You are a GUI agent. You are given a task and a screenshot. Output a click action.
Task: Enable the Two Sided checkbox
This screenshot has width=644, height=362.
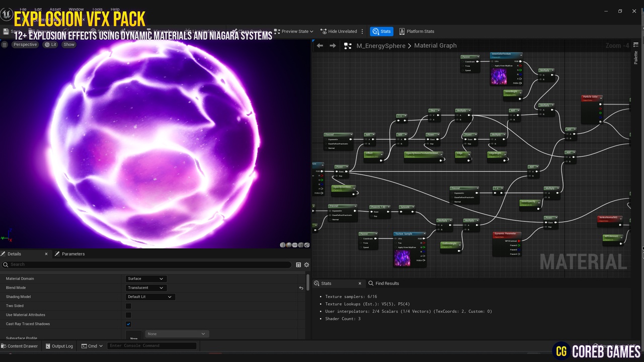[x=128, y=306]
